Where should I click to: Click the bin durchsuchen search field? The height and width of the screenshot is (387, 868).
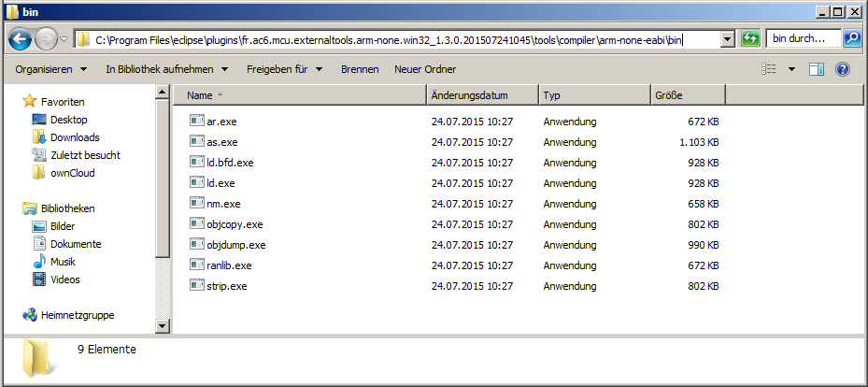[x=804, y=38]
